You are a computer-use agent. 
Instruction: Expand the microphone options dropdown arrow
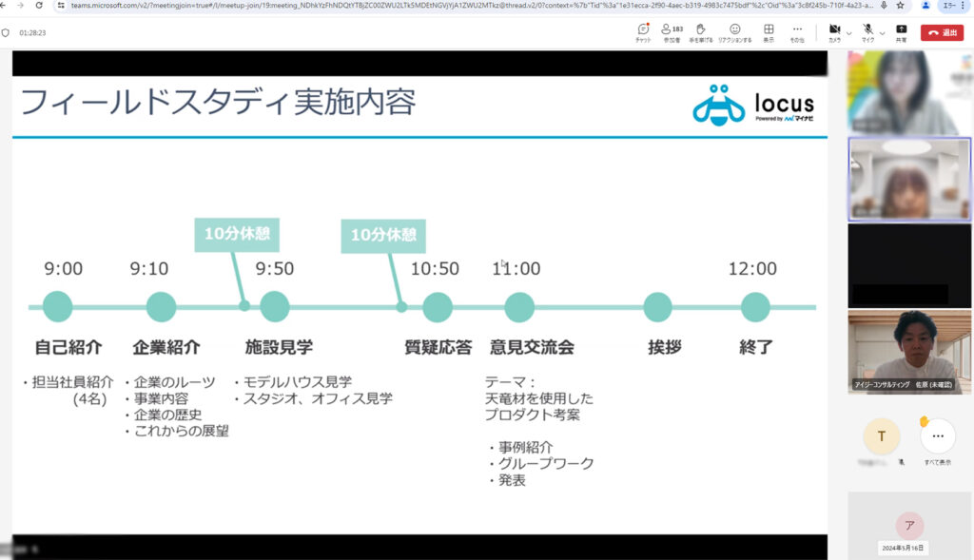pos(882,33)
